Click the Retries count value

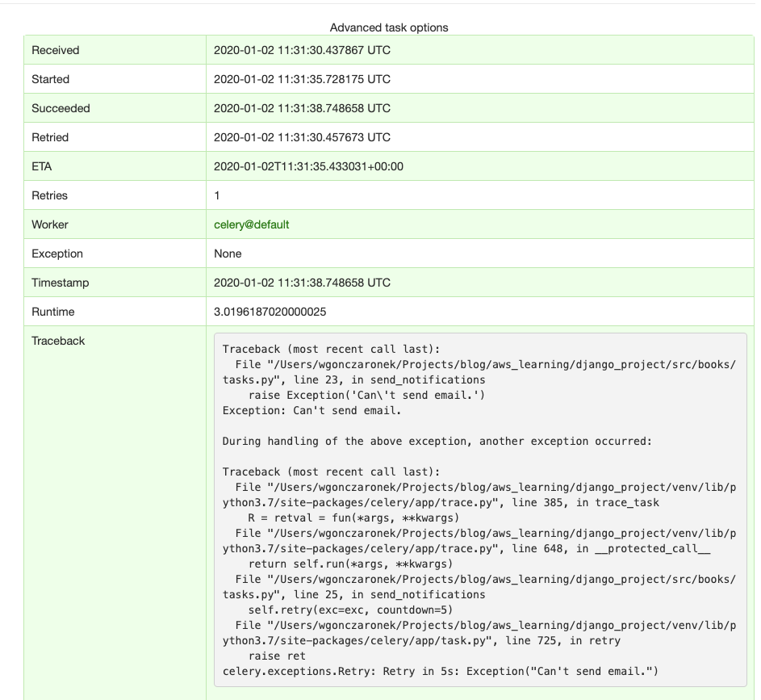217,195
